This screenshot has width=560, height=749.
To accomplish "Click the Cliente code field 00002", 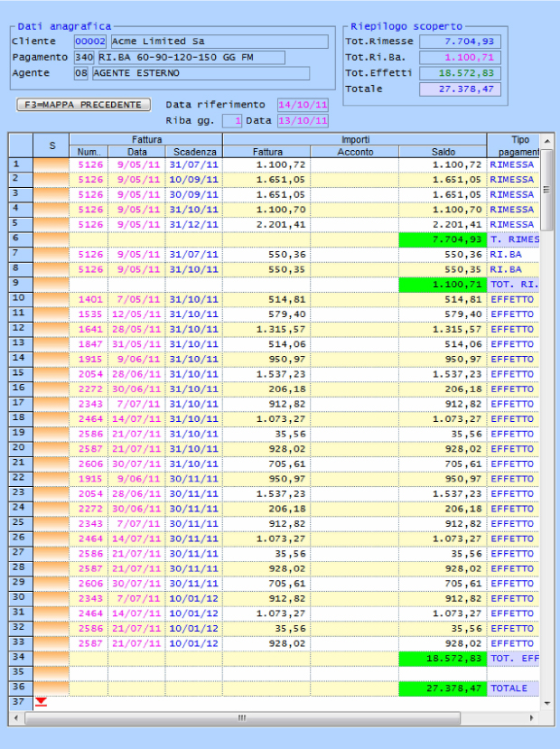I will pos(90,42).
